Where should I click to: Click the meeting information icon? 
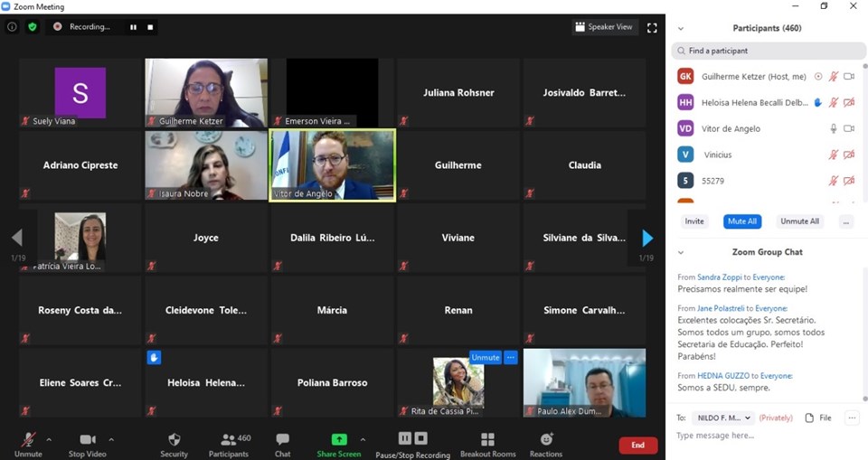tap(12, 27)
